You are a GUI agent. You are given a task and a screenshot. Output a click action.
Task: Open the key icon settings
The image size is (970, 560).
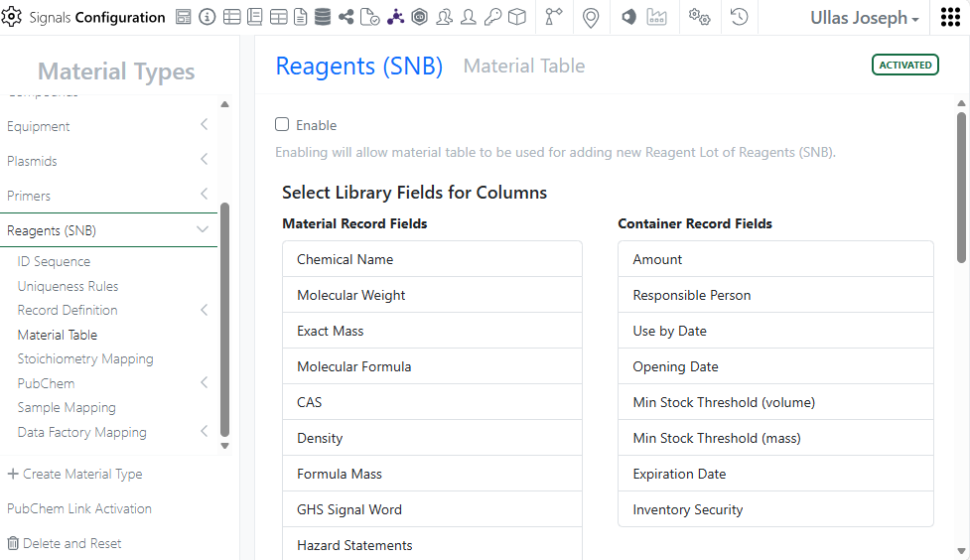click(x=492, y=17)
